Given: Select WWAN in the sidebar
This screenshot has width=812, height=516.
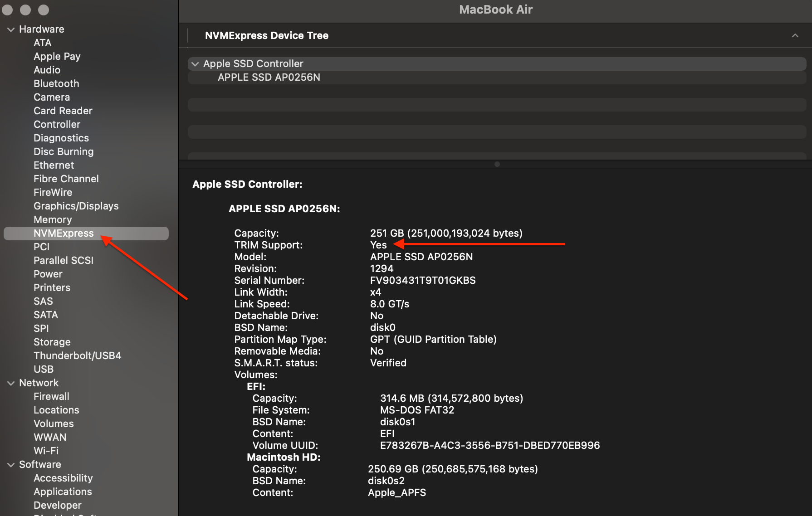Looking at the screenshot, I should point(50,437).
